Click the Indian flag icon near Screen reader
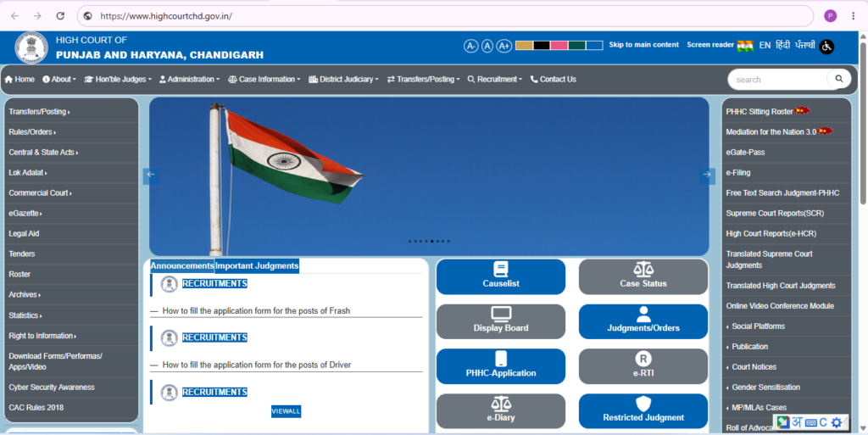This screenshot has height=435, width=868. point(745,46)
